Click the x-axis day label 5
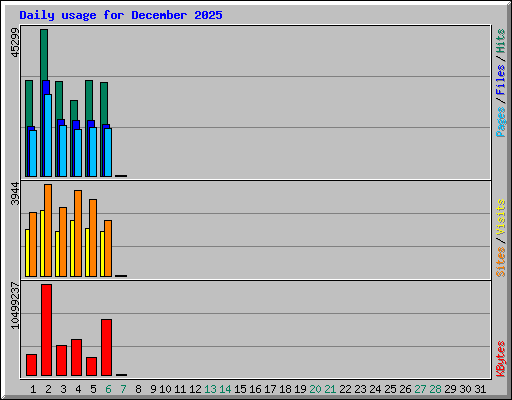The image size is (512, 400). 93,389
